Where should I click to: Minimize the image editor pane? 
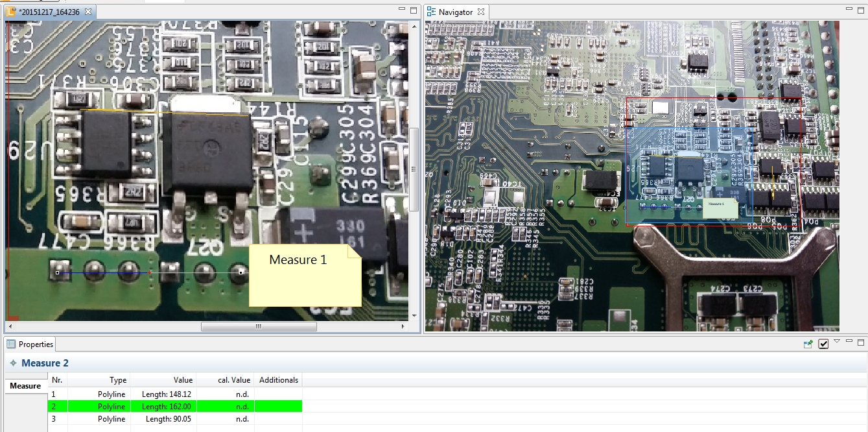[402, 9]
